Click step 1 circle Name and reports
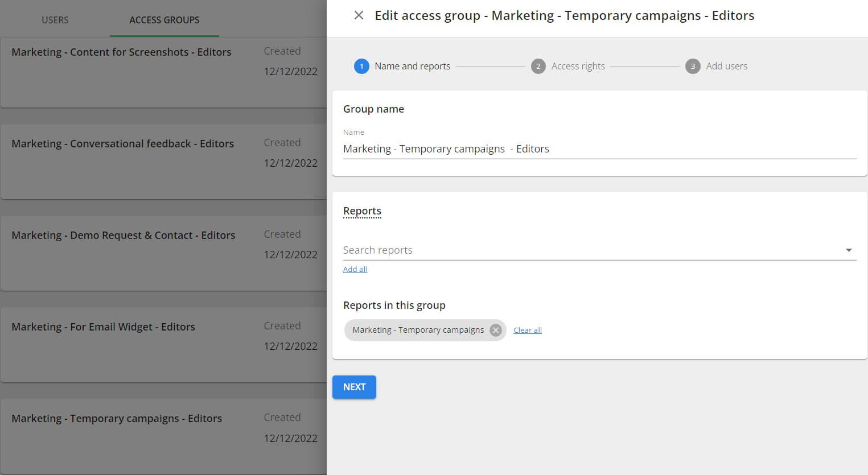Image resolution: width=868 pixels, height=475 pixels. click(x=361, y=66)
